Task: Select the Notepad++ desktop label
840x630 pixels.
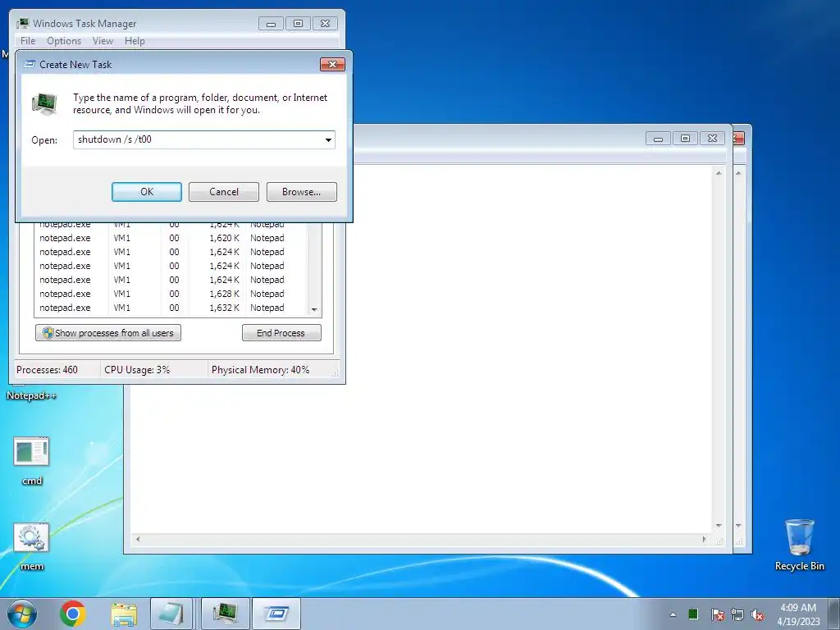Action: pos(32,395)
